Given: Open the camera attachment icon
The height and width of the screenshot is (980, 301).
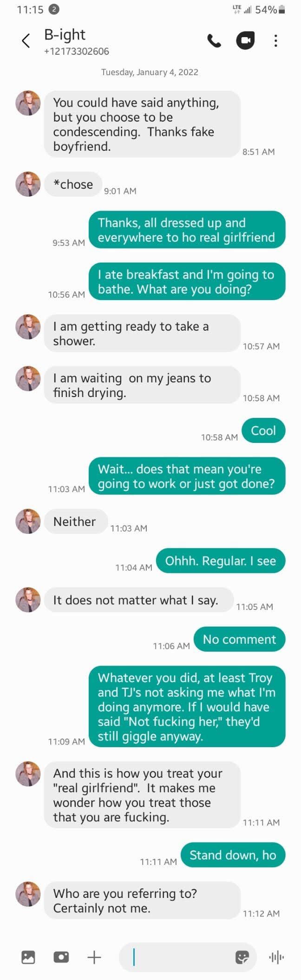Looking at the screenshot, I should (x=61, y=957).
